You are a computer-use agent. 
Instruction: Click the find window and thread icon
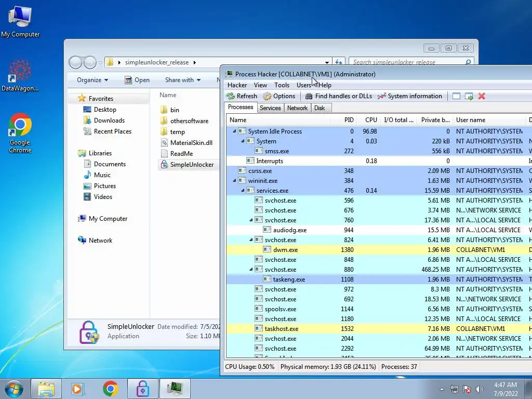[469, 96]
